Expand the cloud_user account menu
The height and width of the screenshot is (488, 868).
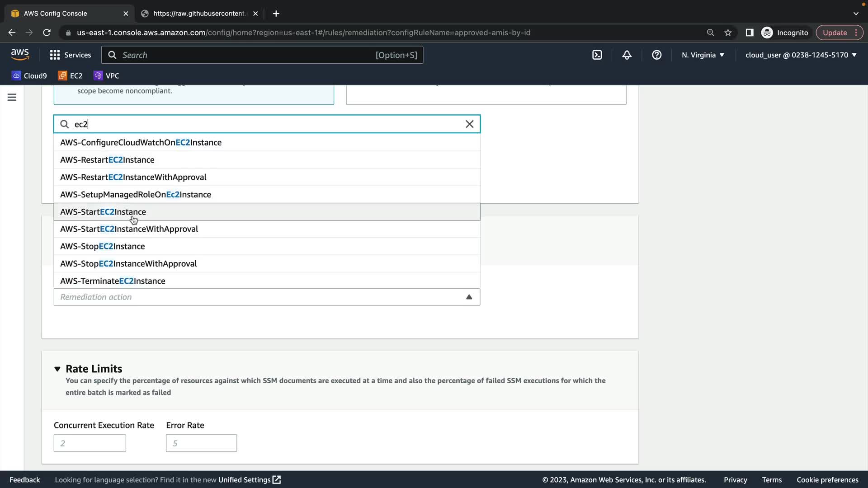(x=801, y=55)
